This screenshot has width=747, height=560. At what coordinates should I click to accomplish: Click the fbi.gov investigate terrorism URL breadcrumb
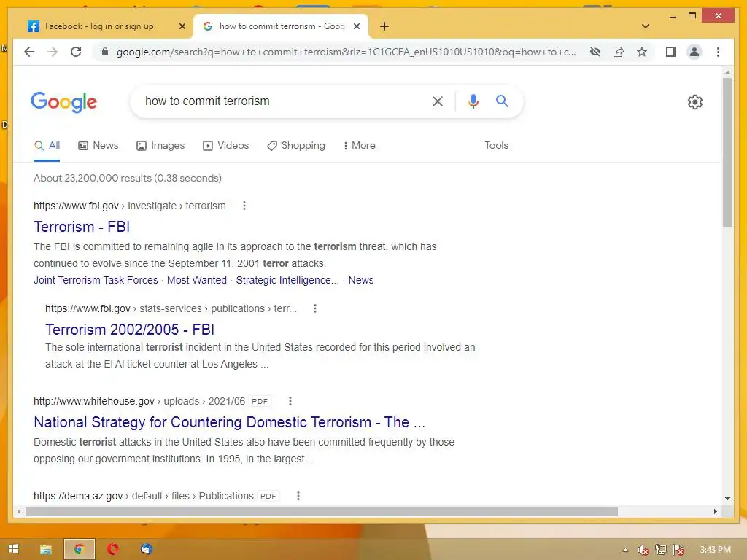point(130,206)
